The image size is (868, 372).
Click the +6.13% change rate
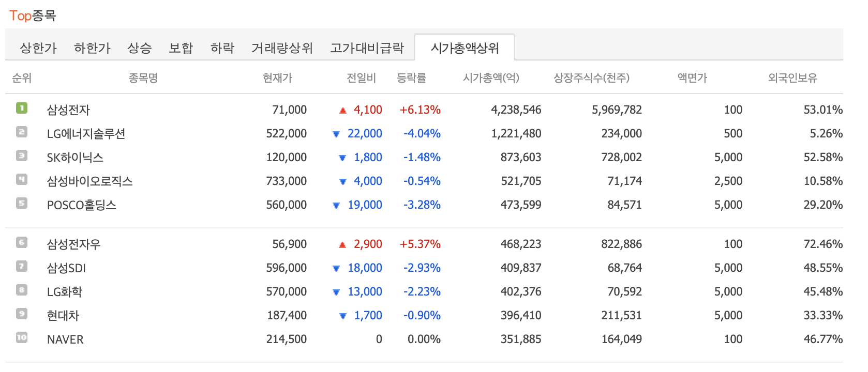tap(420, 110)
